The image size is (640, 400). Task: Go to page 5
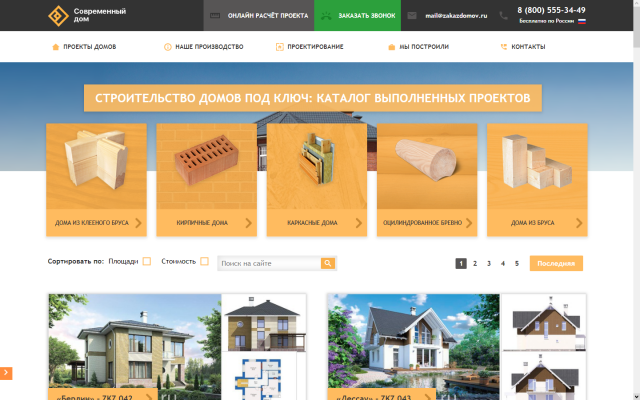tap(516, 264)
